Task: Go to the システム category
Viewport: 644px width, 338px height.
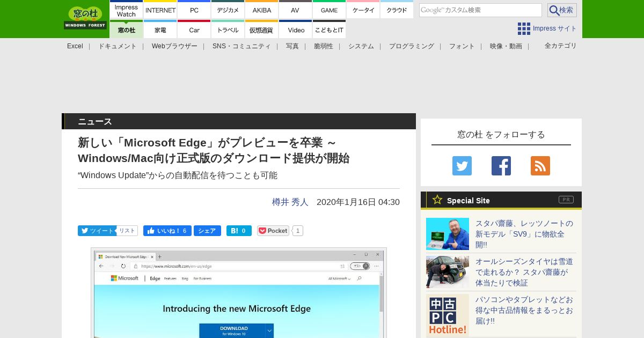Action: click(x=361, y=46)
